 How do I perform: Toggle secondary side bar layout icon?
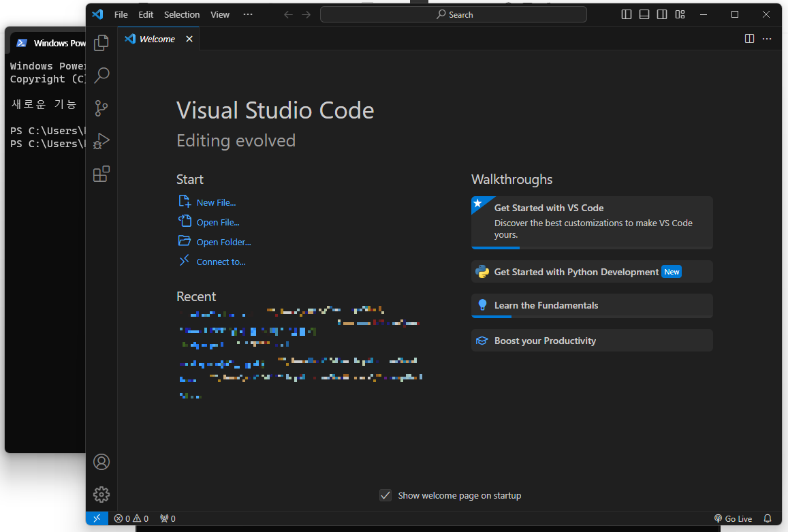point(662,14)
